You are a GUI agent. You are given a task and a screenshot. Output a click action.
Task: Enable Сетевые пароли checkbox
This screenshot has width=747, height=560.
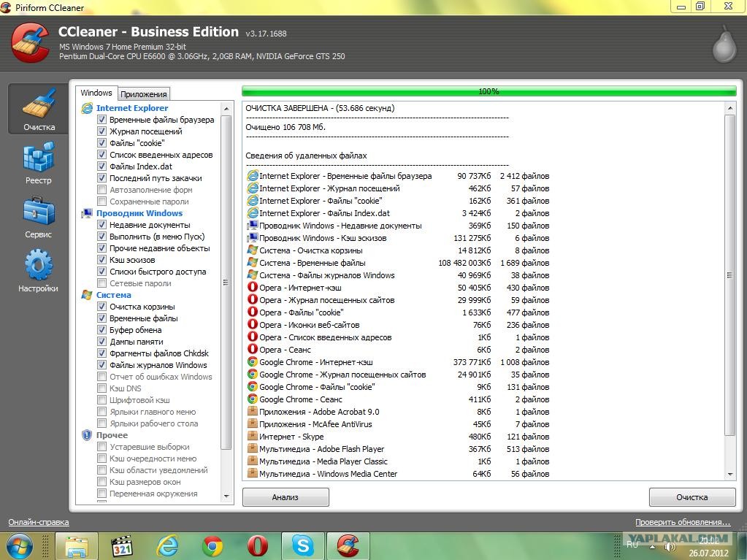coord(101,283)
